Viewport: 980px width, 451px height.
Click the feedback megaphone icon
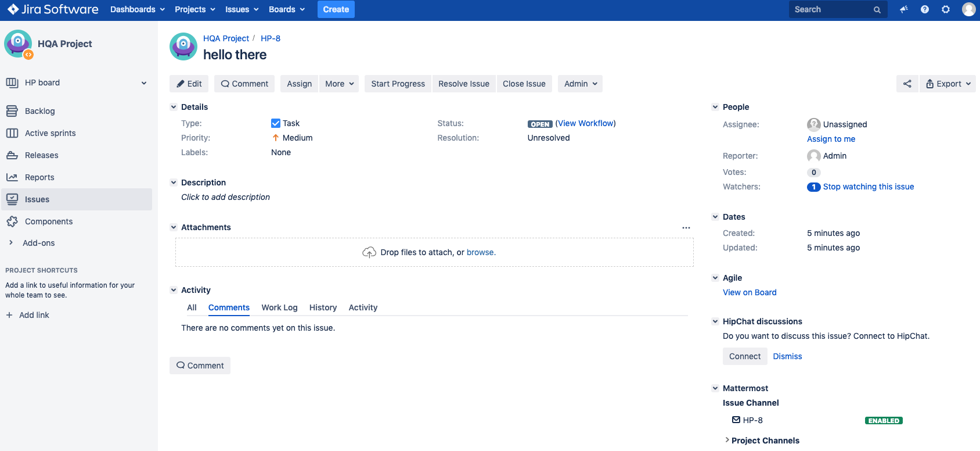(x=904, y=9)
